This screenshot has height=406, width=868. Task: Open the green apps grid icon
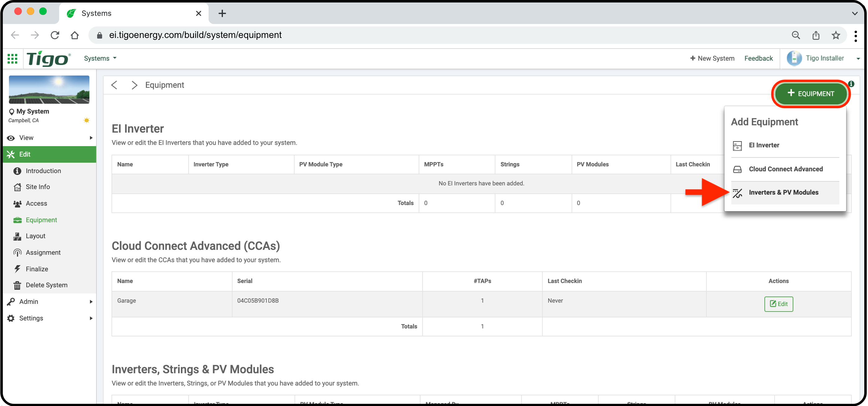(x=12, y=58)
